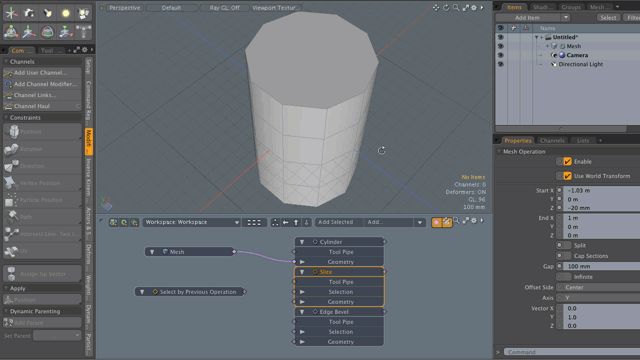Open the Shading tab
The image size is (640, 360).
542,7
